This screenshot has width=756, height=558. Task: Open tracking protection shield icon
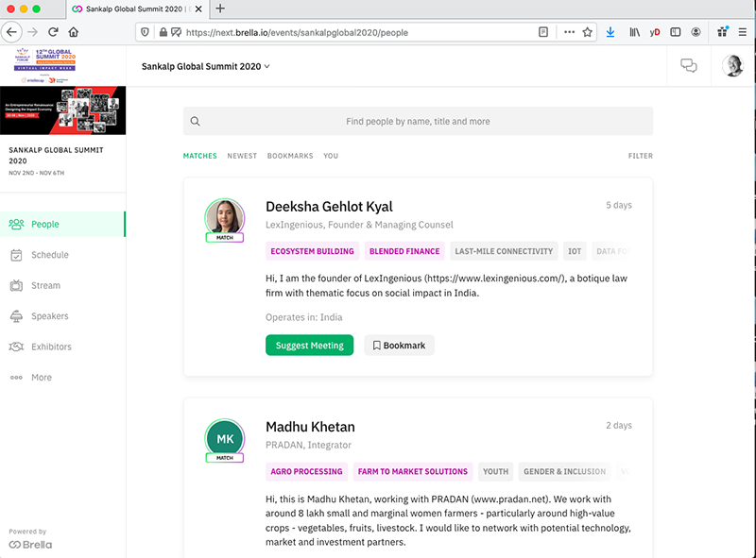point(145,32)
